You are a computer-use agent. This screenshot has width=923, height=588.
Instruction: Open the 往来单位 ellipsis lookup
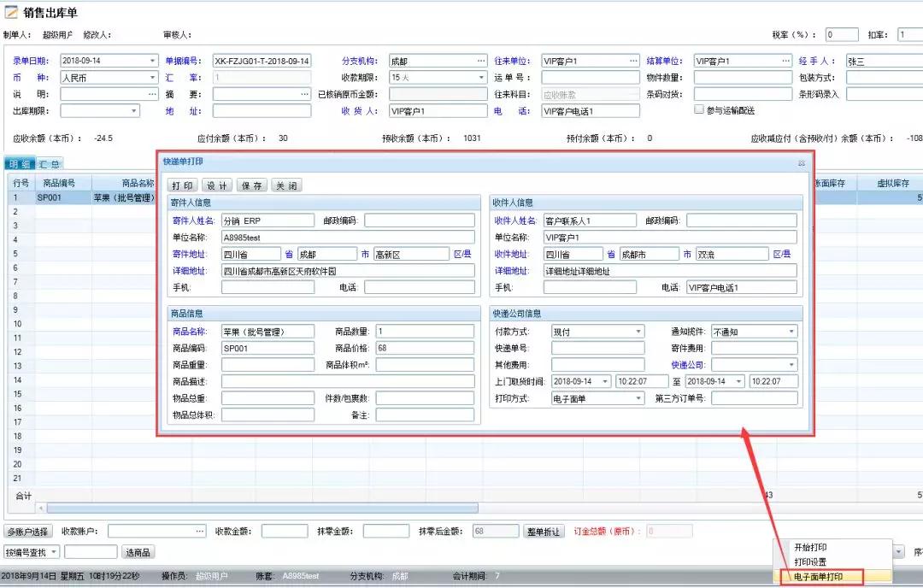coord(633,61)
